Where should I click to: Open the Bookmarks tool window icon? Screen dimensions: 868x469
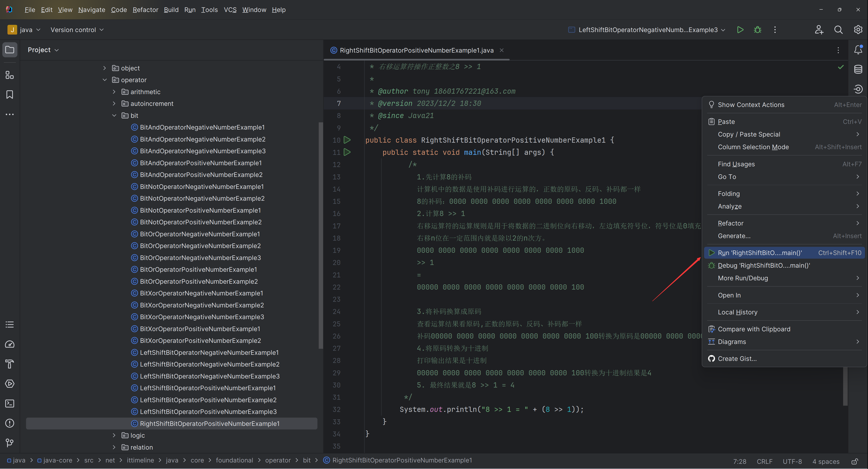[x=10, y=95]
